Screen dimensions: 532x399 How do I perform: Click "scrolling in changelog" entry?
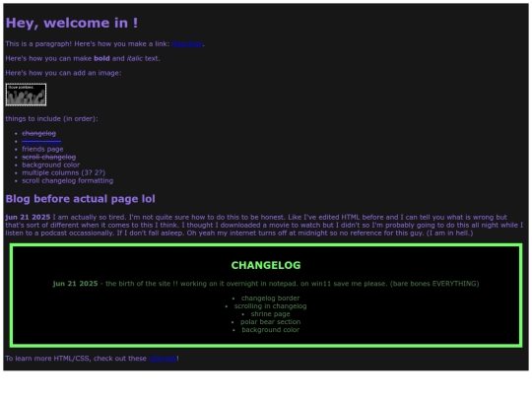tap(270, 306)
